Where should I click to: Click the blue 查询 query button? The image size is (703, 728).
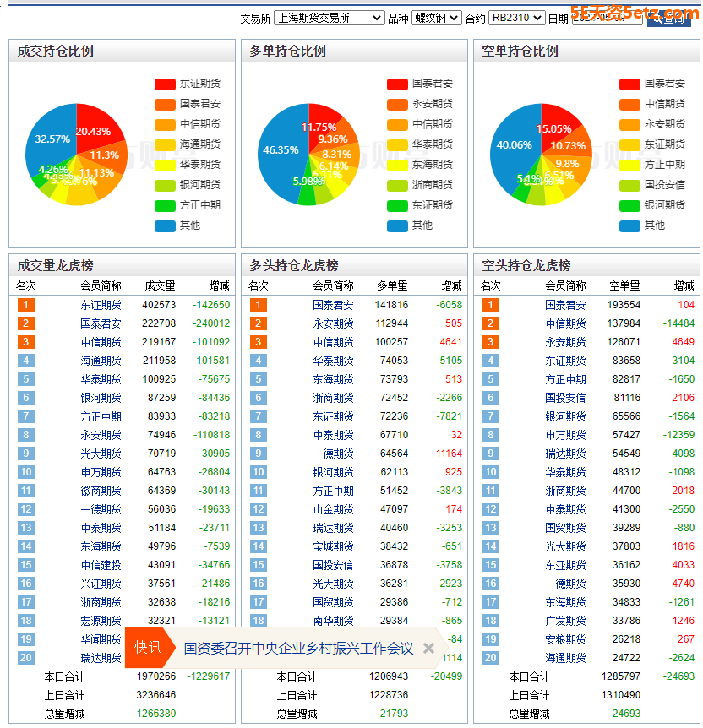pos(668,19)
